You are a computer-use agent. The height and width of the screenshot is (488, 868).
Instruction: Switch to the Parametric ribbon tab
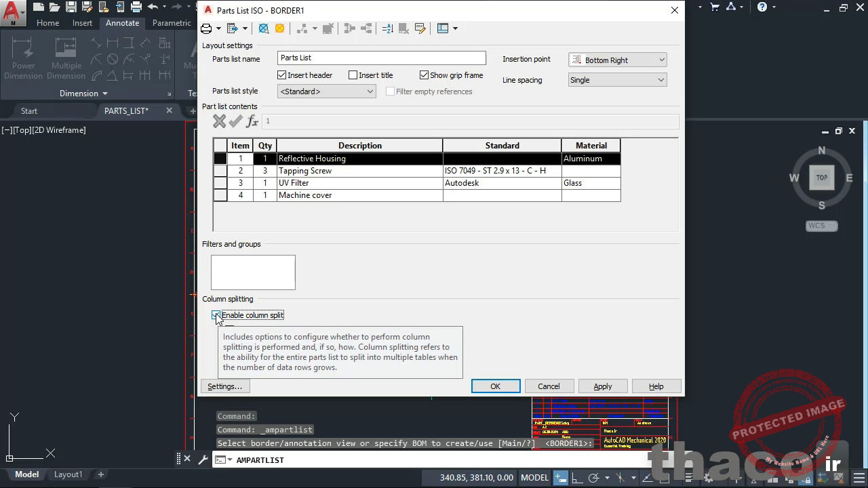point(172,23)
